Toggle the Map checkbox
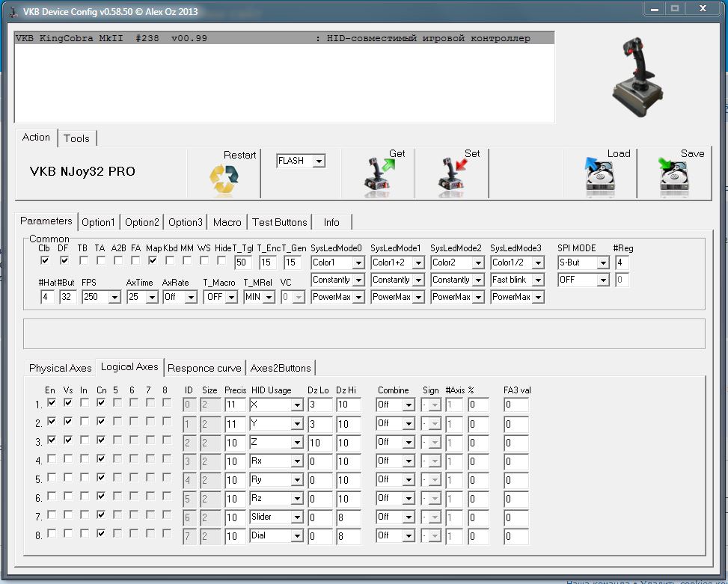 (x=153, y=261)
